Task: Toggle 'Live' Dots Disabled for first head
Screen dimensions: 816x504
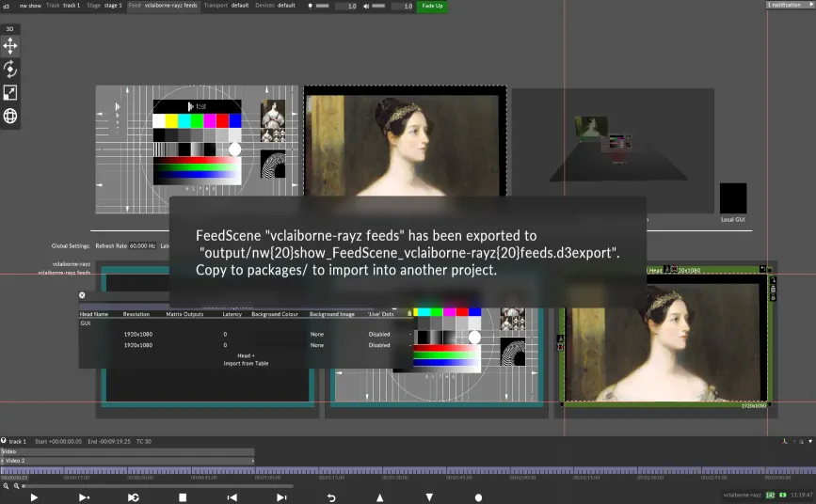Action: pos(379,334)
